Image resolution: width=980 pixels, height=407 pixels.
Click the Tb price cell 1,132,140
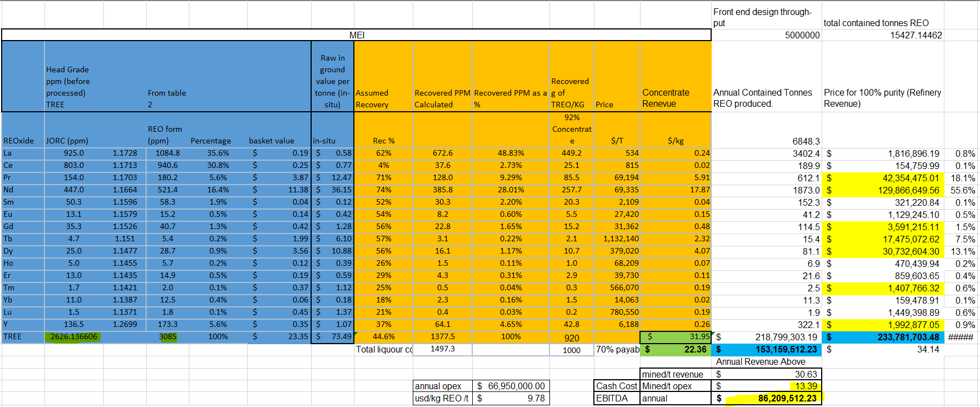[617, 239]
